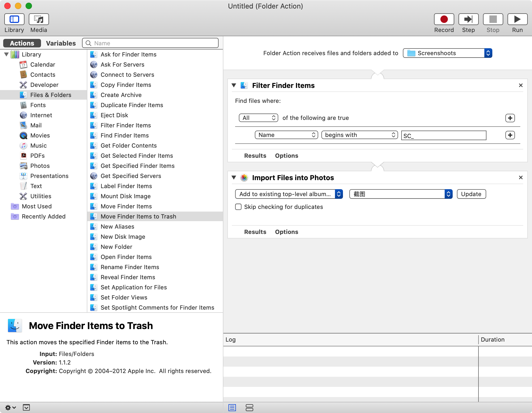Toggle the Library panel icon
Viewport: 532px width, 413px height.
pos(14,19)
